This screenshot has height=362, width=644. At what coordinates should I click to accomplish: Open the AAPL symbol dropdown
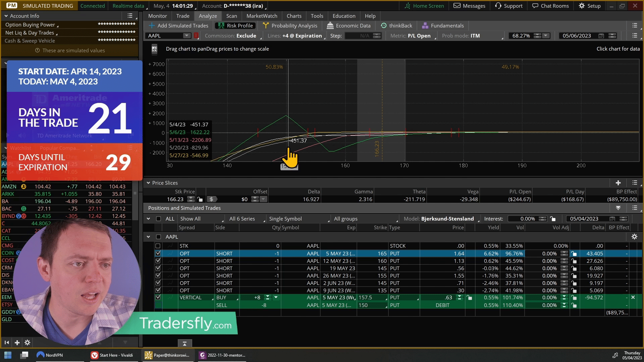pyautogui.click(x=186, y=36)
